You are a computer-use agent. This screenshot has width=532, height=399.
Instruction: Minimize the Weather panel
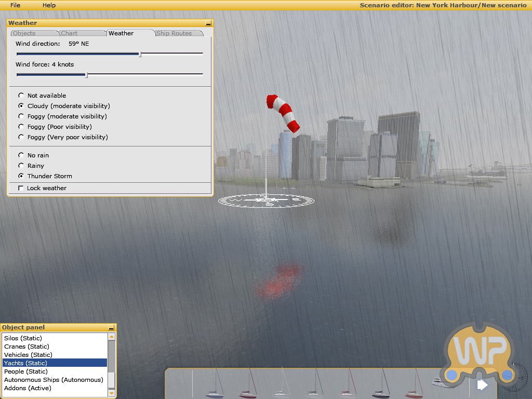(x=208, y=23)
